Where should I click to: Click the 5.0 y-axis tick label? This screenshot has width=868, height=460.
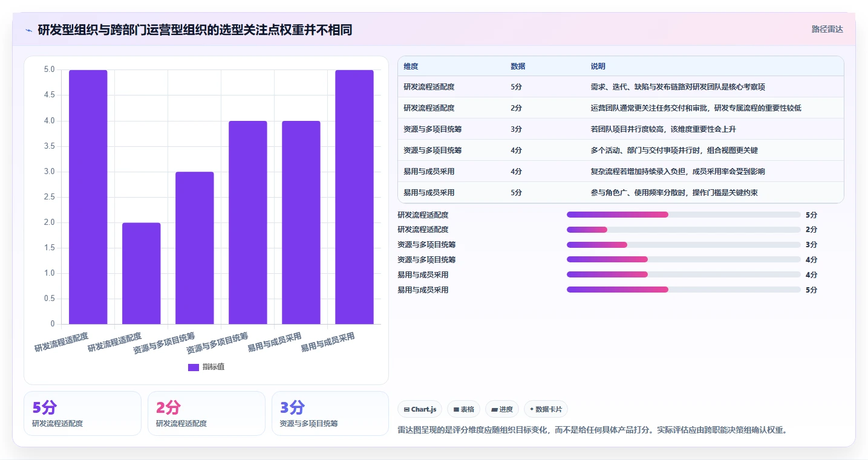pyautogui.click(x=49, y=70)
